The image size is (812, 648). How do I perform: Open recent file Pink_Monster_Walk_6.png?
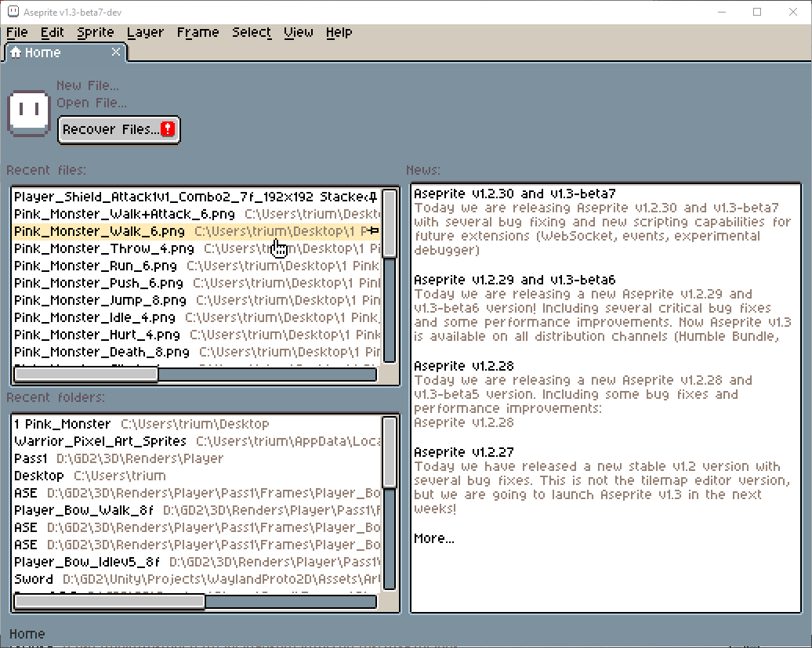196,231
